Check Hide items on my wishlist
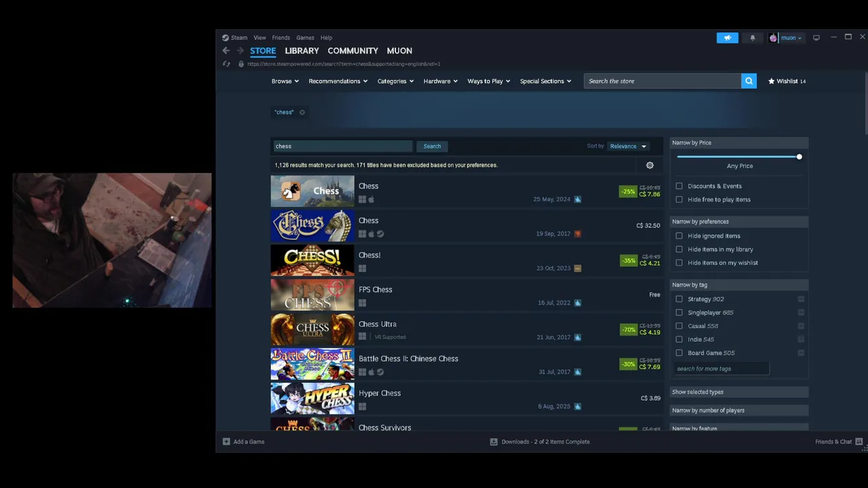 (x=679, y=263)
